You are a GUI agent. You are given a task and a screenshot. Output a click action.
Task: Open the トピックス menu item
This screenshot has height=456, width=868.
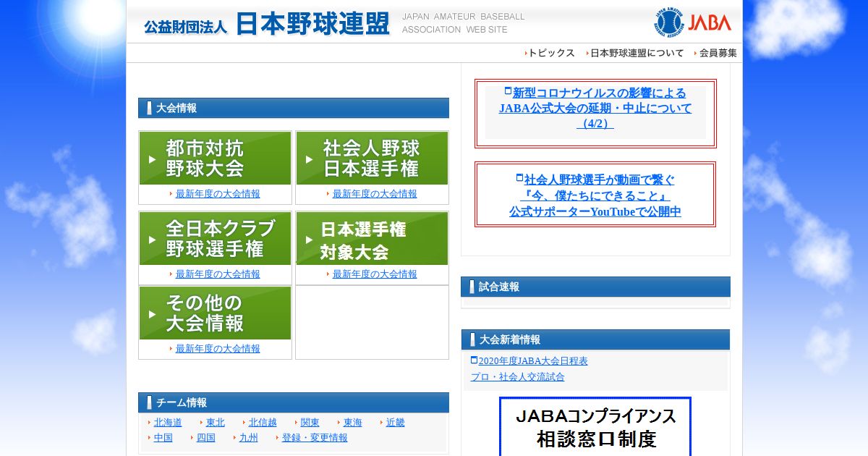[551, 53]
